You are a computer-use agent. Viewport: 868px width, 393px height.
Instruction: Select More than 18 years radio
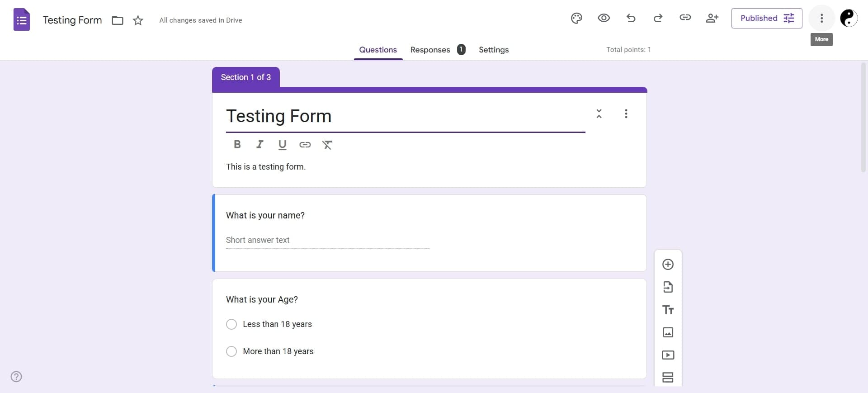pyautogui.click(x=231, y=351)
